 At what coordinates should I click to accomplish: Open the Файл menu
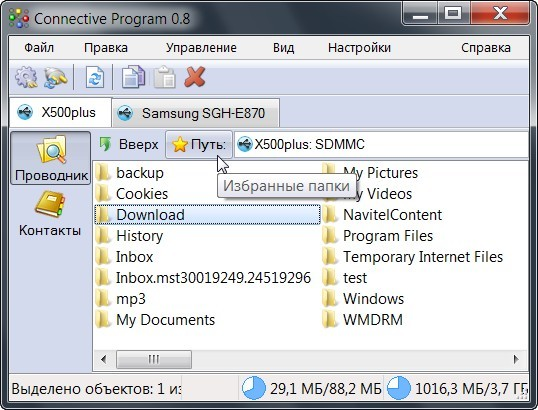pyautogui.click(x=39, y=48)
